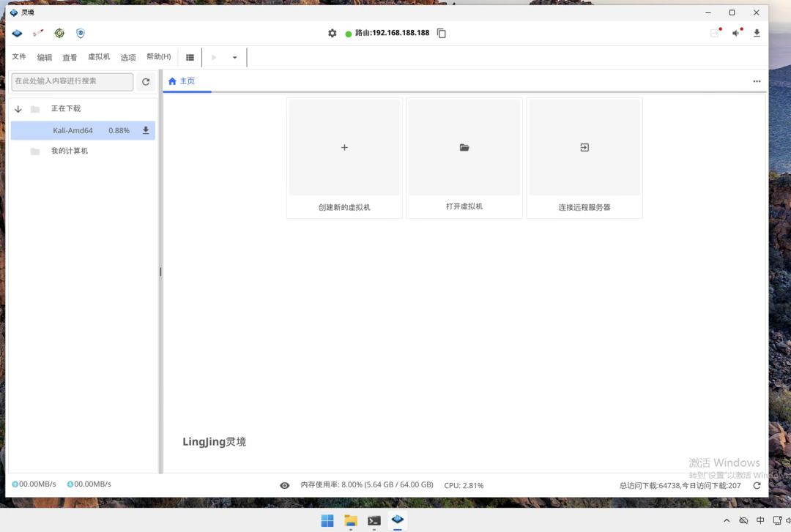Click the LingJing app icon on taskbar

[x=398, y=520]
